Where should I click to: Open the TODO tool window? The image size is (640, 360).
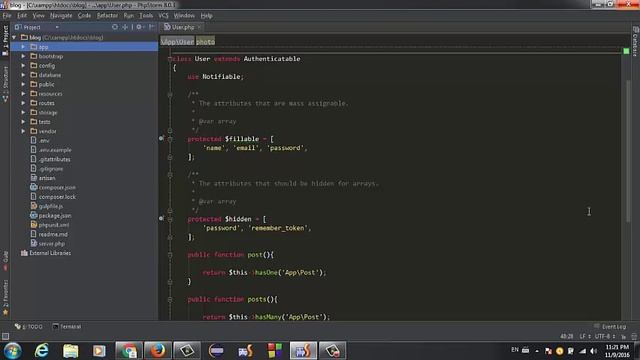coord(29,327)
